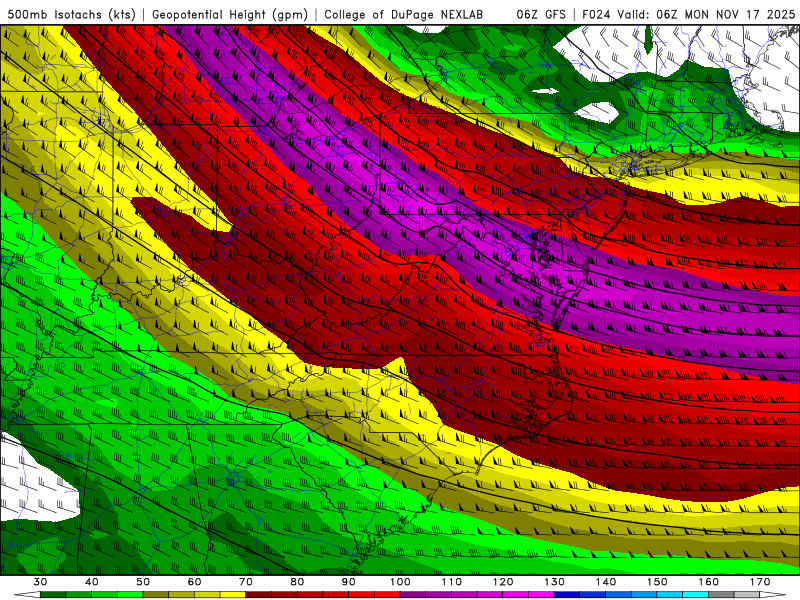This screenshot has width=800, height=600.
Task: Select the 120 label on the color scale
Action: click(503, 582)
